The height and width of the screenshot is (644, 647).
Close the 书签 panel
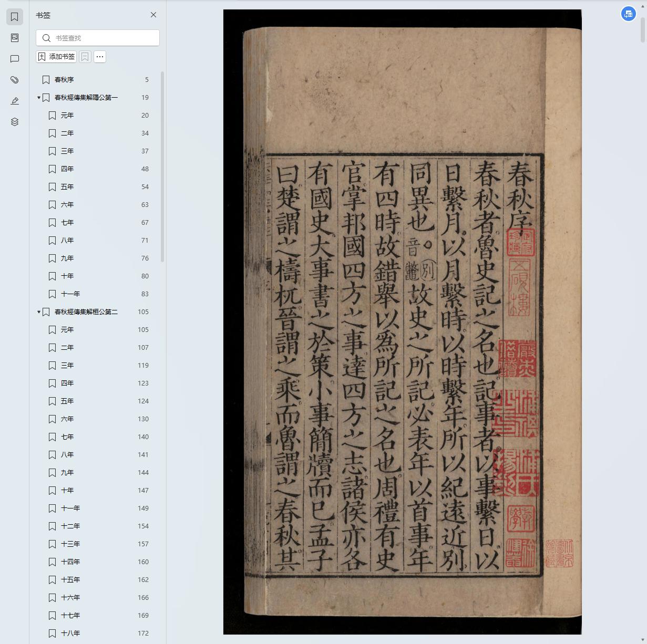pos(153,15)
